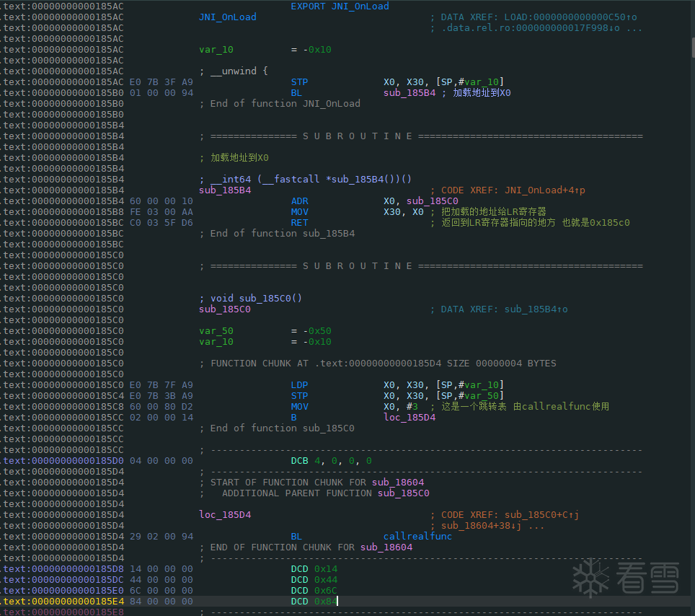
Task: Click var_50 operand in the STP instruction
Action: coord(482,395)
